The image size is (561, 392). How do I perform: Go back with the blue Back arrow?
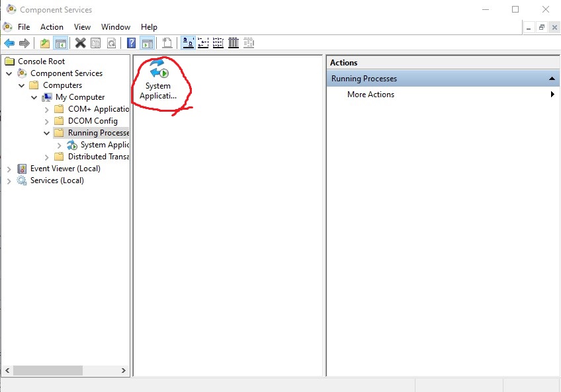coord(9,43)
